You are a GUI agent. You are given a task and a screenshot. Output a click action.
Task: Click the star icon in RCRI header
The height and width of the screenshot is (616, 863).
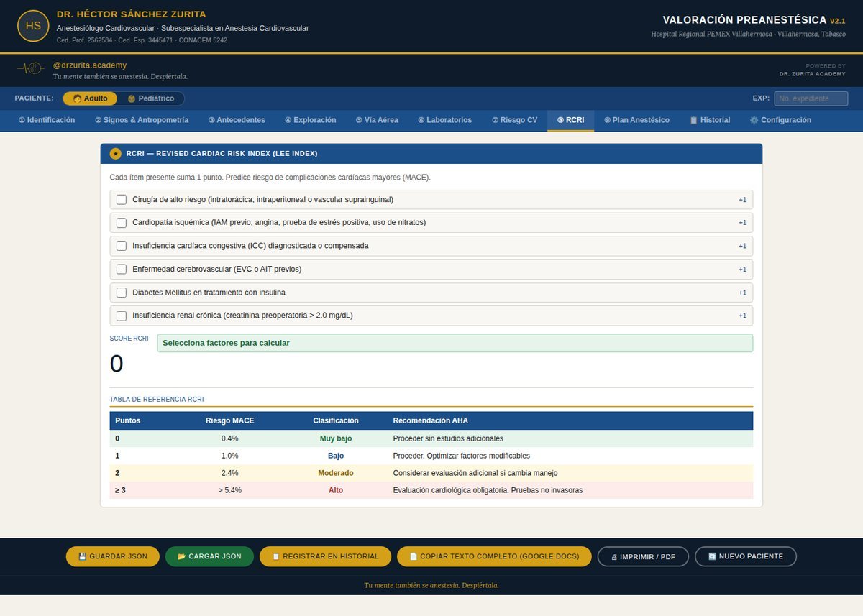click(x=115, y=153)
